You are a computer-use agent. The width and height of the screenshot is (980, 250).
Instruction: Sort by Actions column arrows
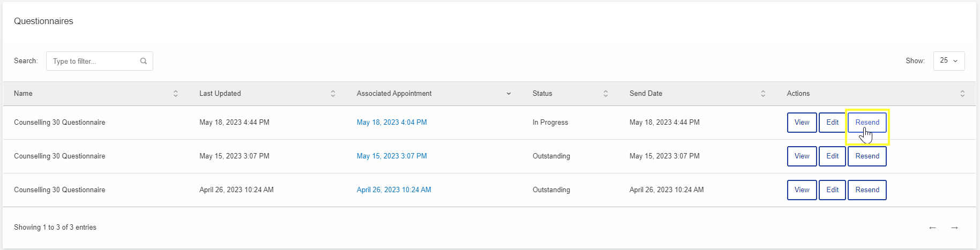(x=962, y=94)
